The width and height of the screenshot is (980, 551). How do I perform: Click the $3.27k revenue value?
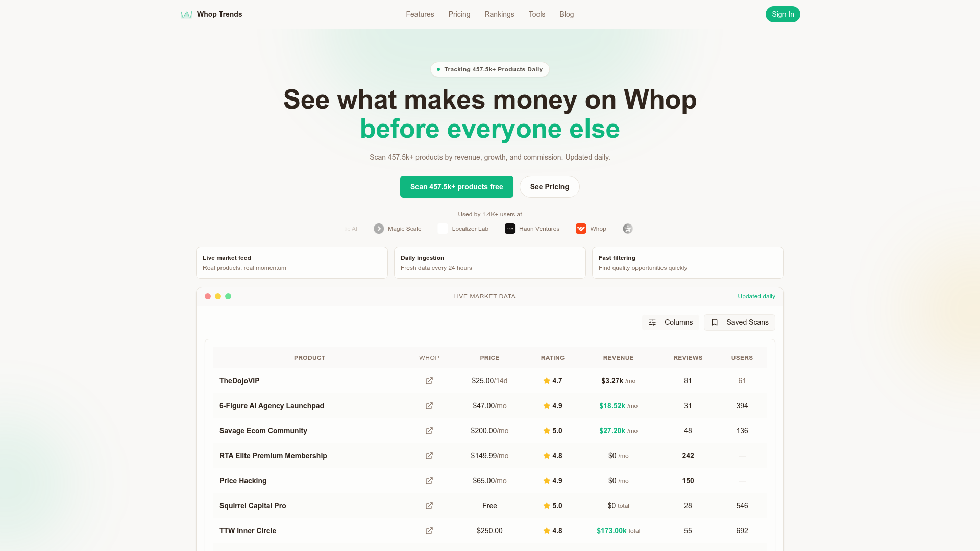612,381
